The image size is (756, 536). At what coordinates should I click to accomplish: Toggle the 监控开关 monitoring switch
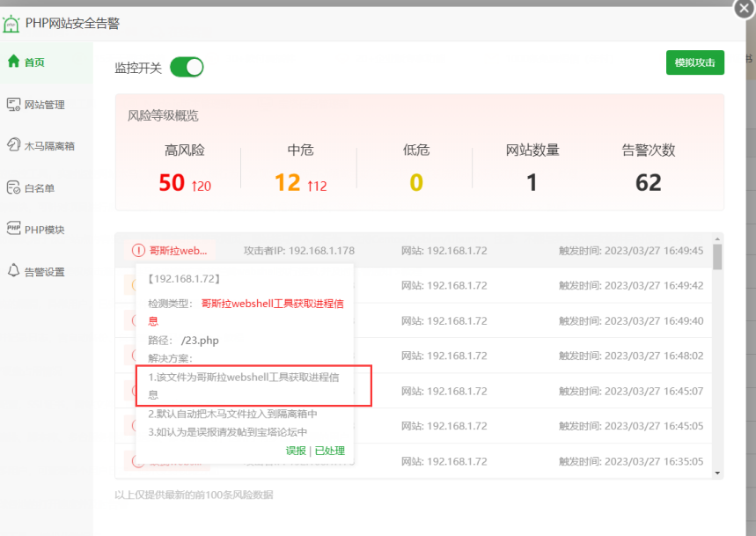[x=187, y=67]
